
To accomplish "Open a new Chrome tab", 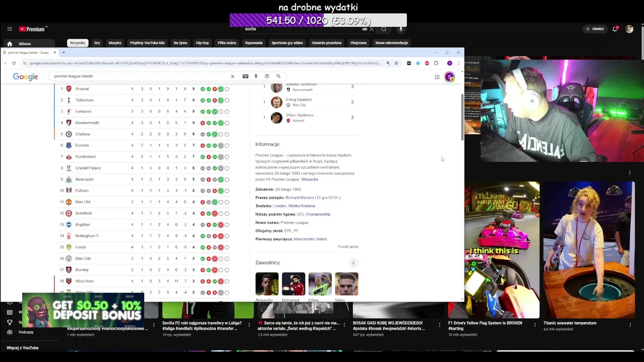I will 63,52.
